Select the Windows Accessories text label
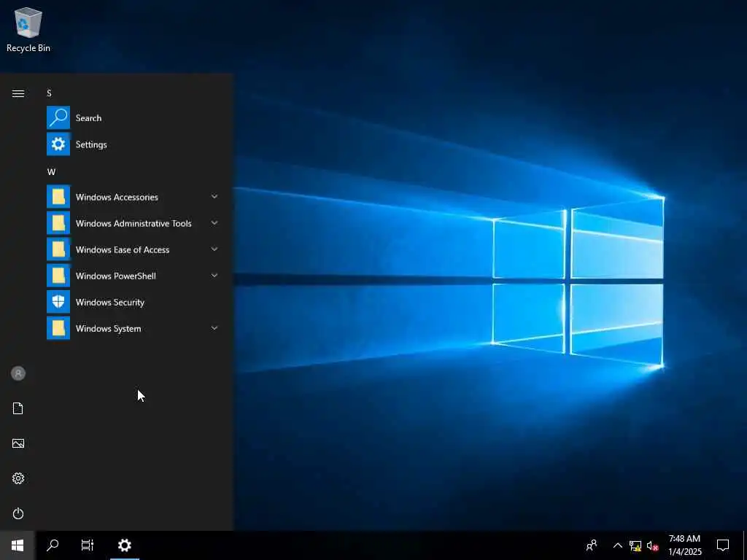 pos(117,197)
